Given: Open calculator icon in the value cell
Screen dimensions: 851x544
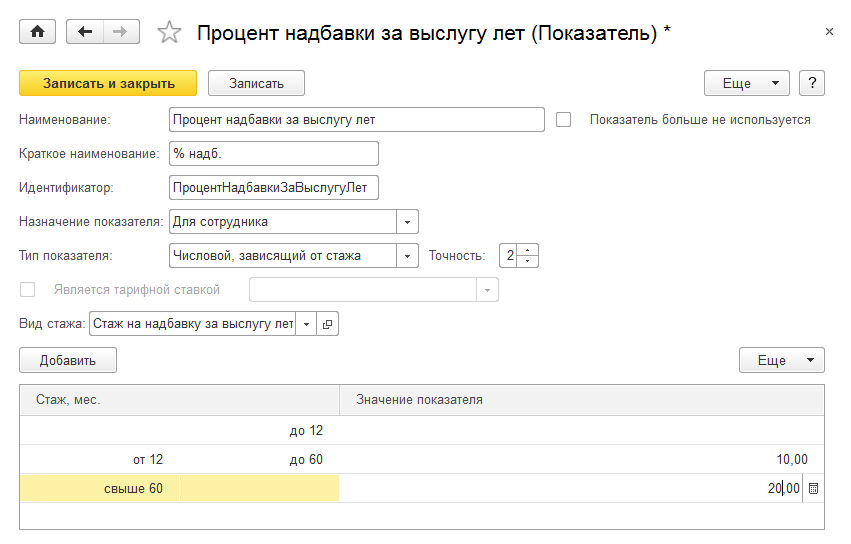Looking at the screenshot, I should click(813, 488).
